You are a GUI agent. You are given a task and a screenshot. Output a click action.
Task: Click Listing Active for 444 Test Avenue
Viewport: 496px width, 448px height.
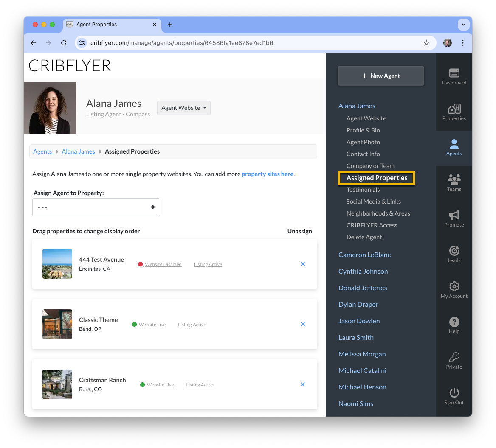coord(208,264)
